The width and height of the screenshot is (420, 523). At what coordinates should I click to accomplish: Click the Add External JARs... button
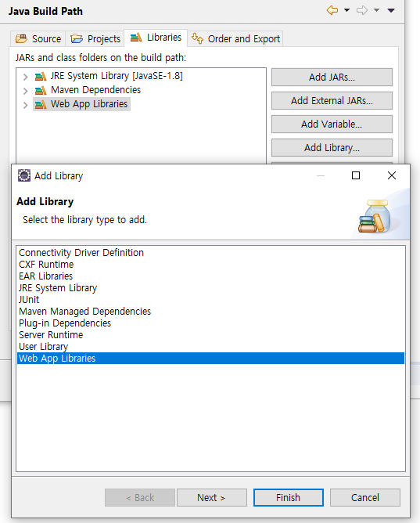pyautogui.click(x=332, y=101)
